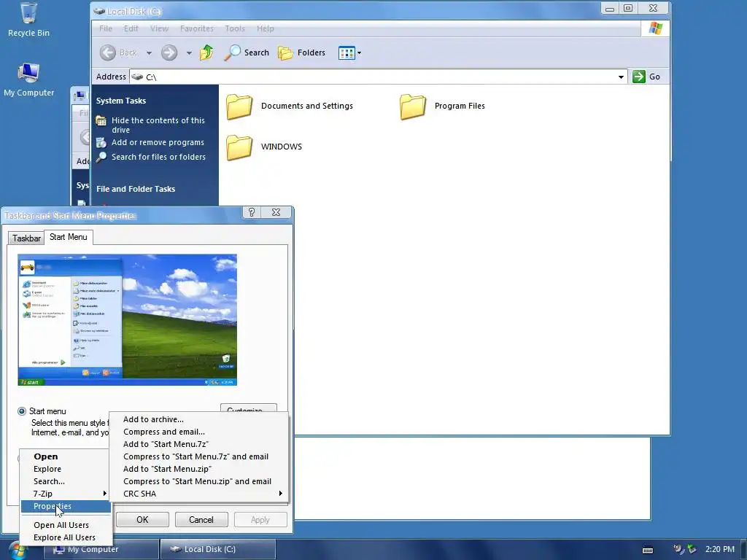The image size is (747, 560).
Task: Switch to My Computer taskbar button
Action: coord(101,550)
